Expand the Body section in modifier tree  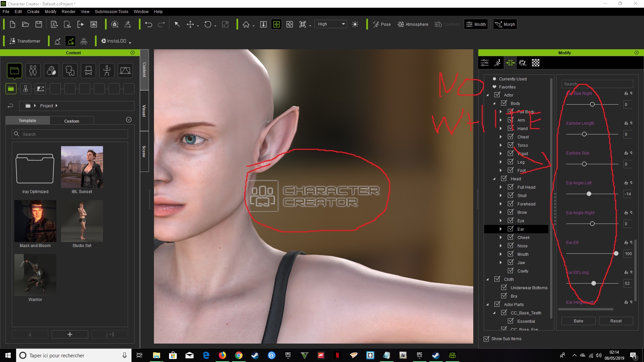pos(495,103)
